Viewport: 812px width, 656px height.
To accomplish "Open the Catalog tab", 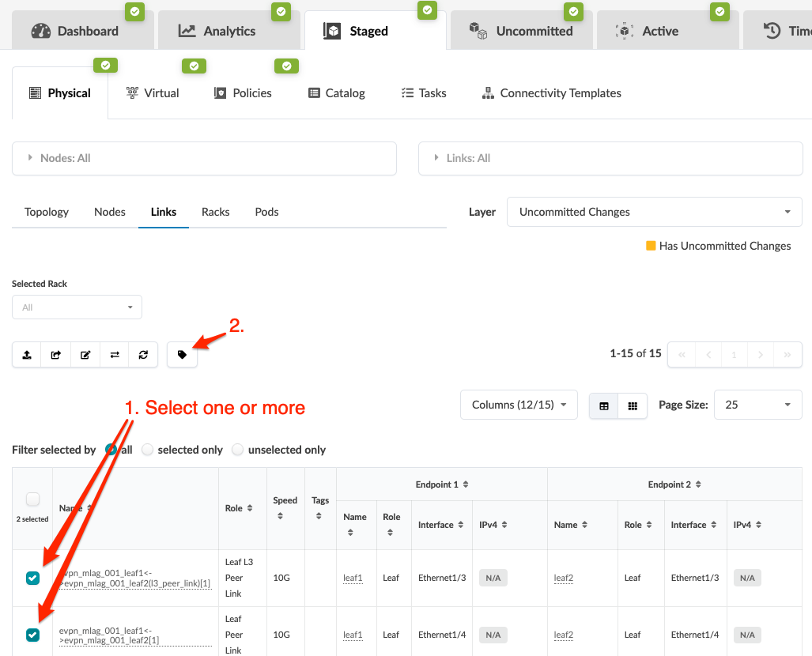I will coord(337,93).
